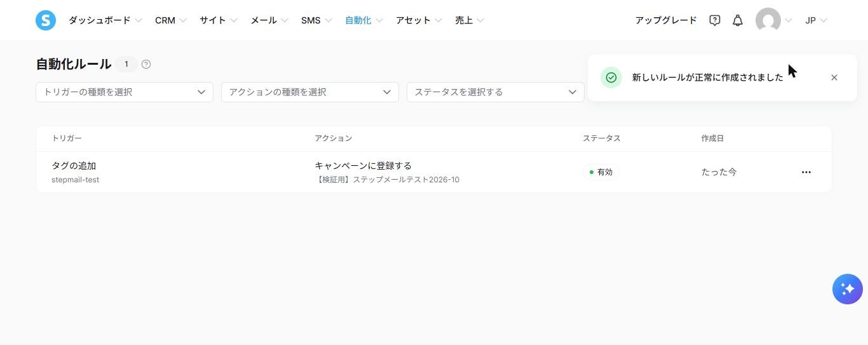Viewport: 868px width, 345px height.
Task: Click the アクション column header
Action: [333, 139]
